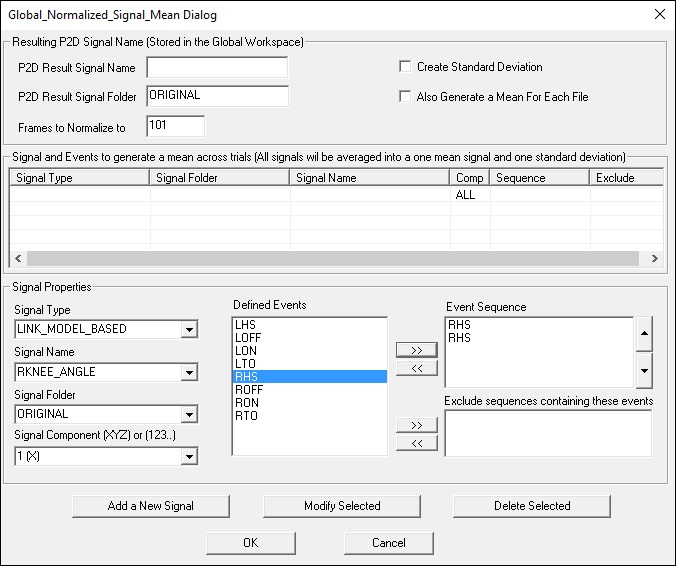Remove event from Event Sequence list
Image resolution: width=676 pixels, height=566 pixels.
pos(416,369)
